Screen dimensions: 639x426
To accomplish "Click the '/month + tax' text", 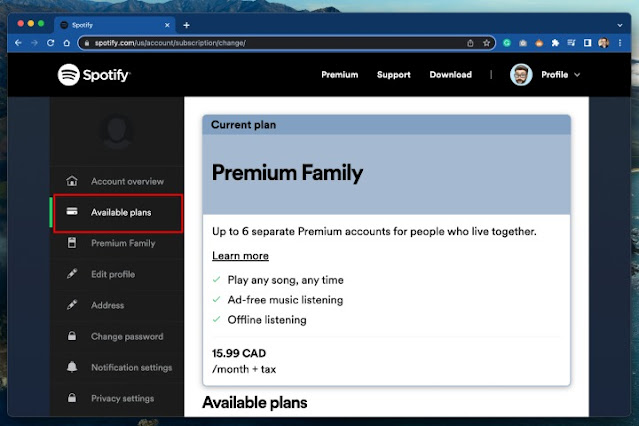I will tap(244, 369).
